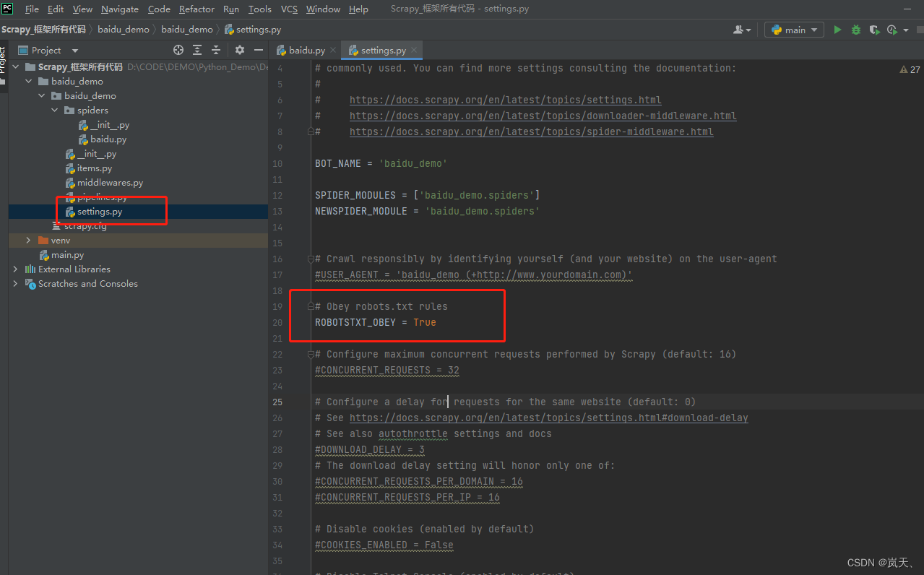Close the baidu.py tab
This screenshot has height=575, width=924.
tap(332, 51)
